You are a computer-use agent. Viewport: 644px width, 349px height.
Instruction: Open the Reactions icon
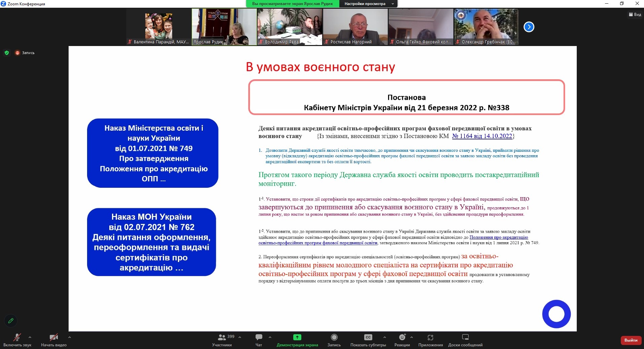402,337
